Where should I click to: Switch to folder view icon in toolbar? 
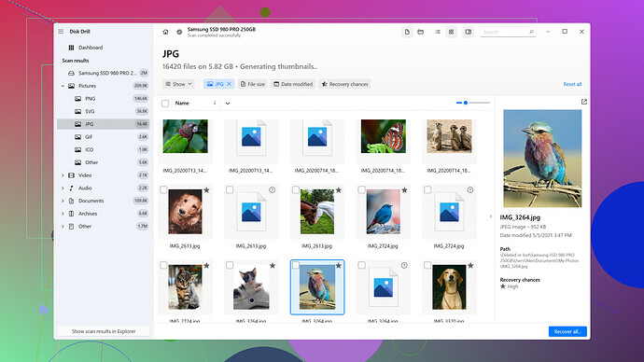(421, 32)
